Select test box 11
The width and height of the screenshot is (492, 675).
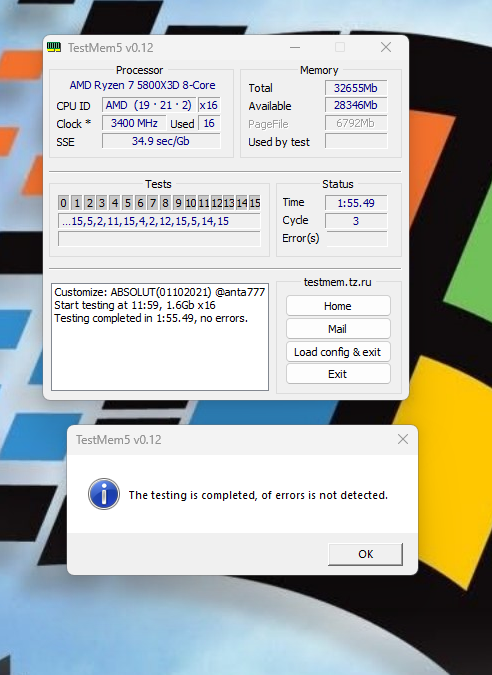coord(204,203)
